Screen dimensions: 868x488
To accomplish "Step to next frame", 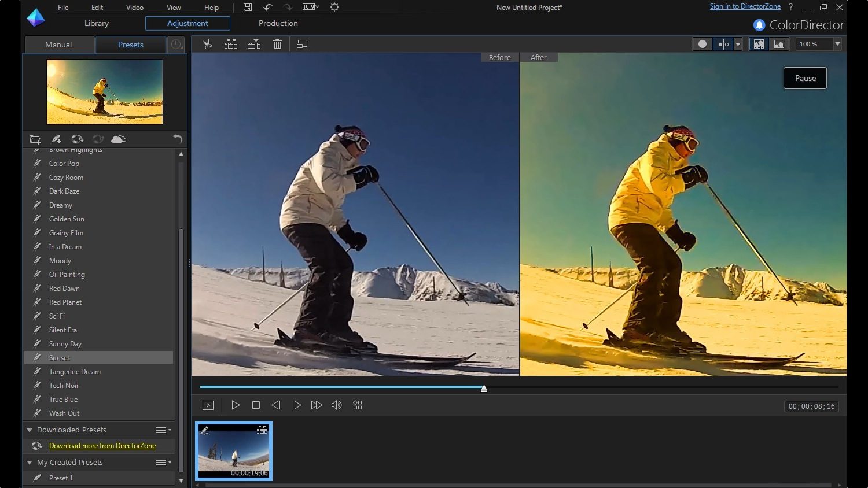I will click(296, 405).
